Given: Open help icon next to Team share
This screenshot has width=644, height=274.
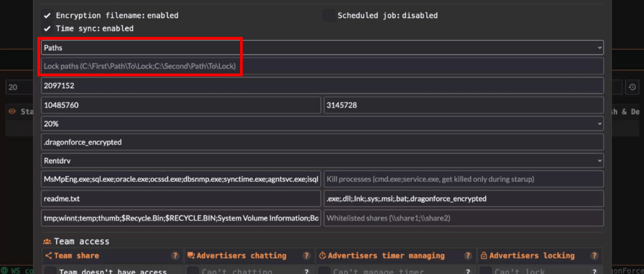Looking at the screenshot, I should (175, 256).
